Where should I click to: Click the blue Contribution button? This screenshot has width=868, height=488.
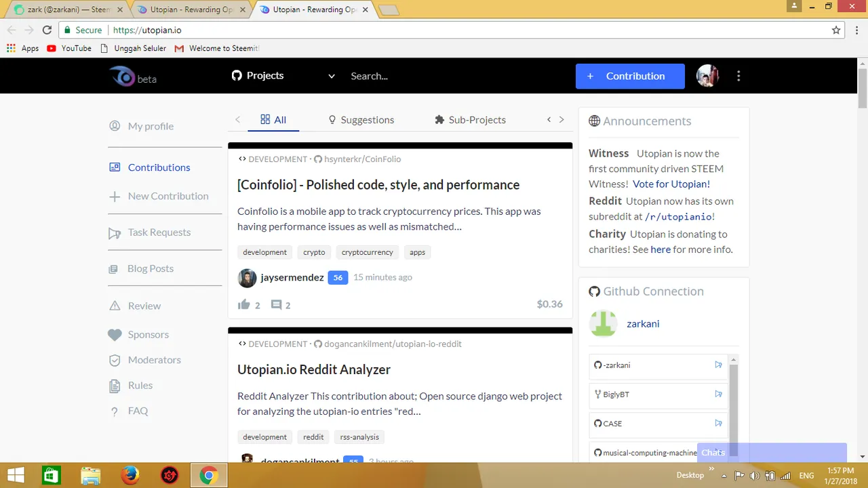coord(630,76)
